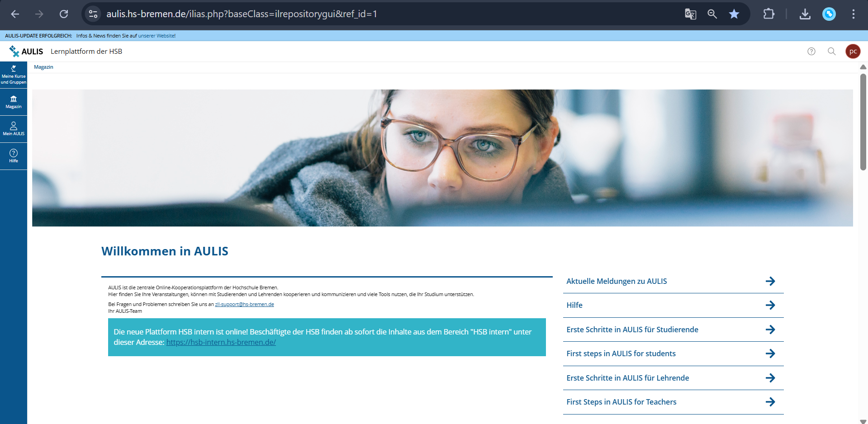This screenshot has height=424, width=868.
Task: Open the browser downloads icon
Action: click(x=805, y=14)
